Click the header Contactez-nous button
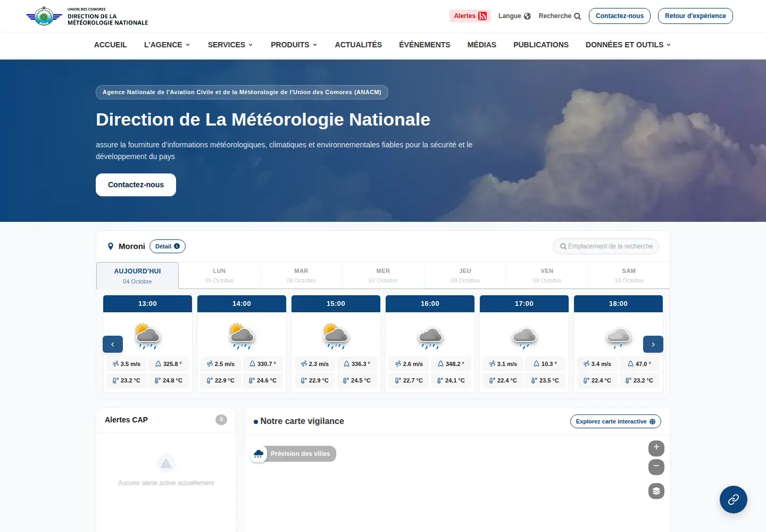The height and width of the screenshot is (532, 766). [x=620, y=16]
